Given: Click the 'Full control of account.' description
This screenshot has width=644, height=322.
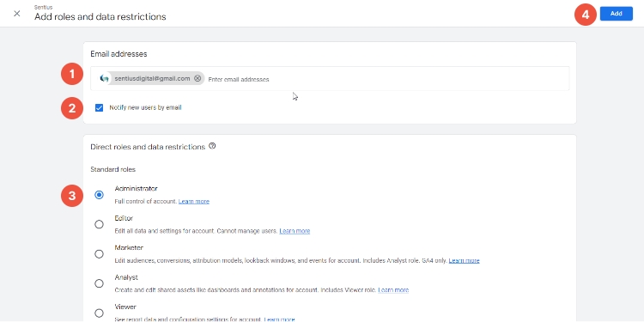Looking at the screenshot, I should point(146,201).
